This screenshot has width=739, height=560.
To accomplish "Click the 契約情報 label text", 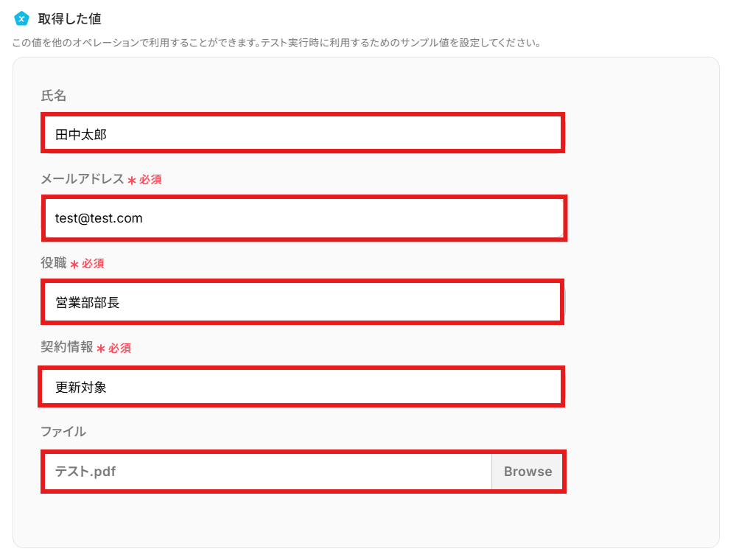I will [x=67, y=347].
